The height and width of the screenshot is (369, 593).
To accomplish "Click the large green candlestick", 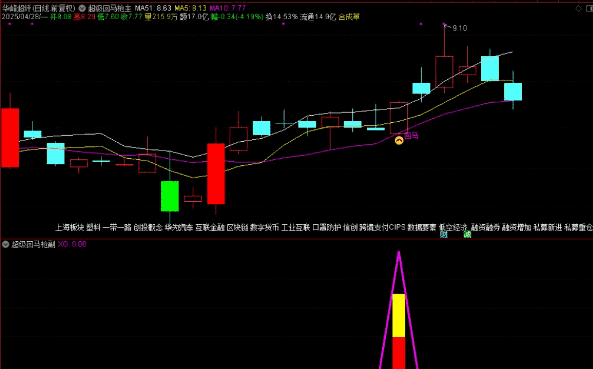I will pos(170,196).
